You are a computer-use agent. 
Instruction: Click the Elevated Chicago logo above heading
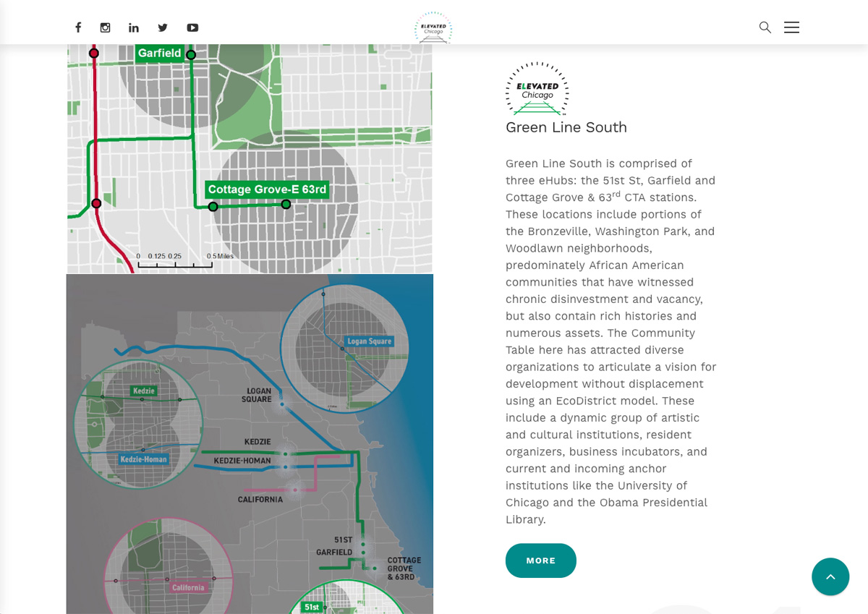coord(537,89)
